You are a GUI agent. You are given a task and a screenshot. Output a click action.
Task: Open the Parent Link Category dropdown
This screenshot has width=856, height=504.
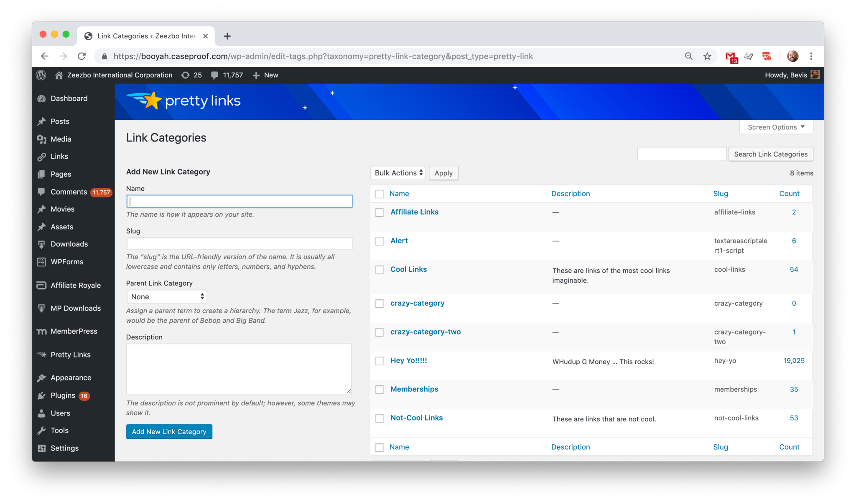point(166,296)
